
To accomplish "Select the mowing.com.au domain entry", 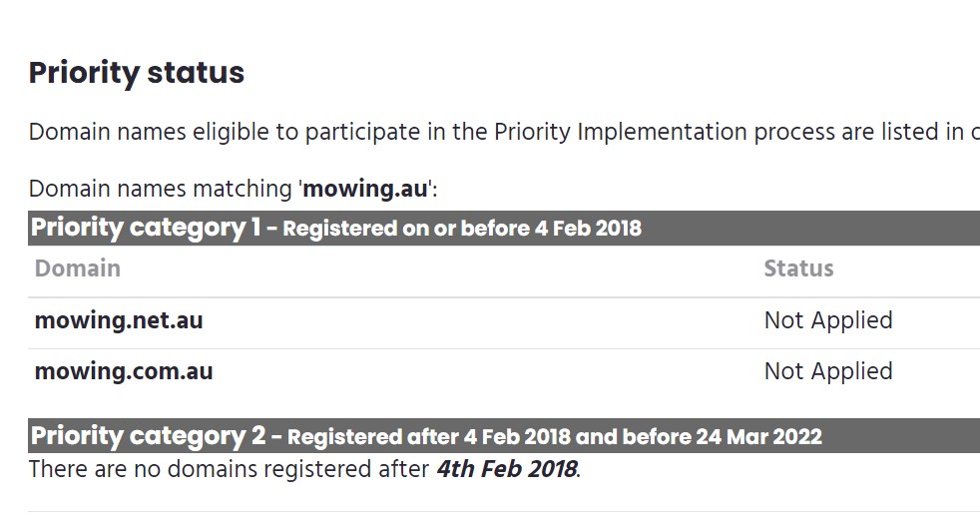I will click(124, 371).
